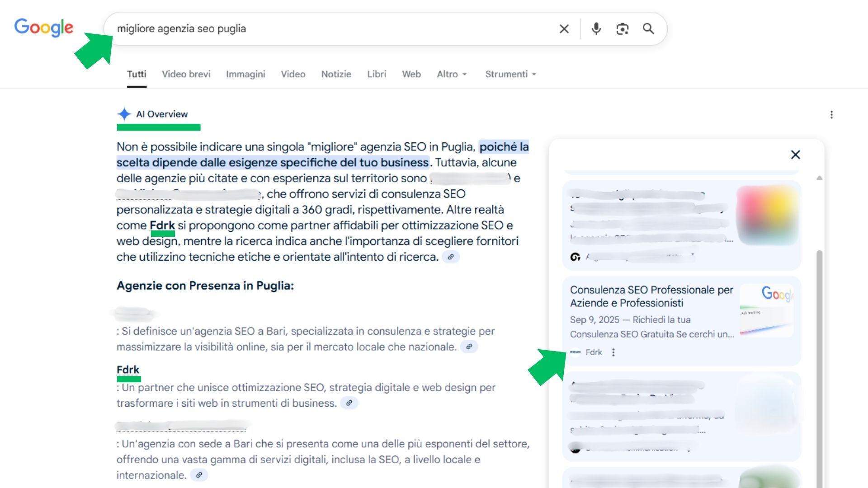The height and width of the screenshot is (488, 868).
Task: Click source link icon after first paragraph
Action: pyautogui.click(x=450, y=257)
